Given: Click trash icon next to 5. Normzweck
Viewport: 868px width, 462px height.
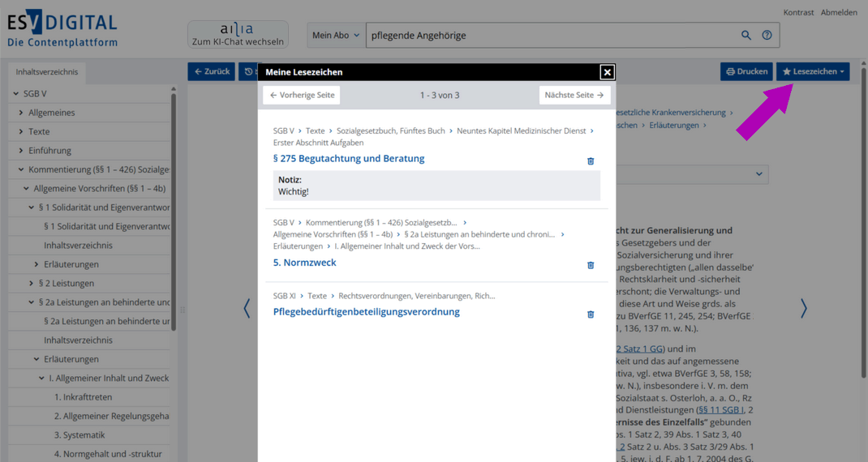Looking at the screenshot, I should pyautogui.click(x=591, y=265).
